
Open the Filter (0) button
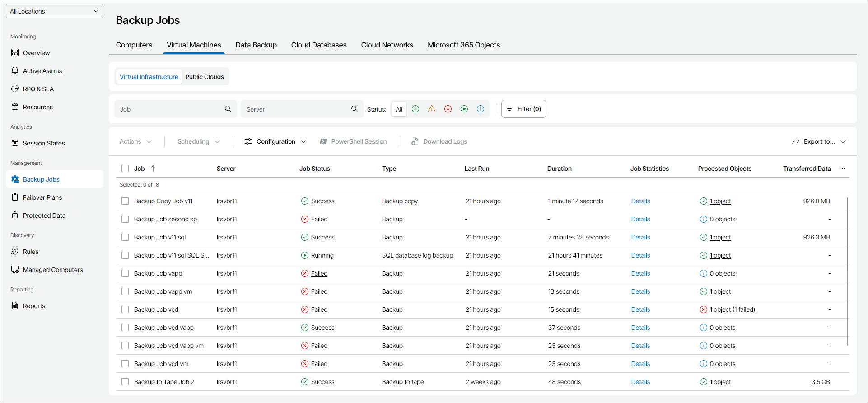pyautogui.click(x=523, y=109)
